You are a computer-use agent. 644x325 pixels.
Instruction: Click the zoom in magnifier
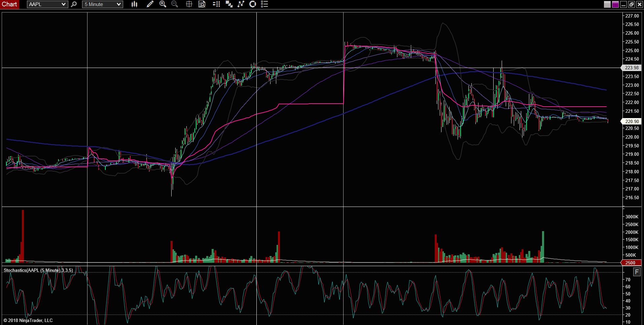[163, 4]
